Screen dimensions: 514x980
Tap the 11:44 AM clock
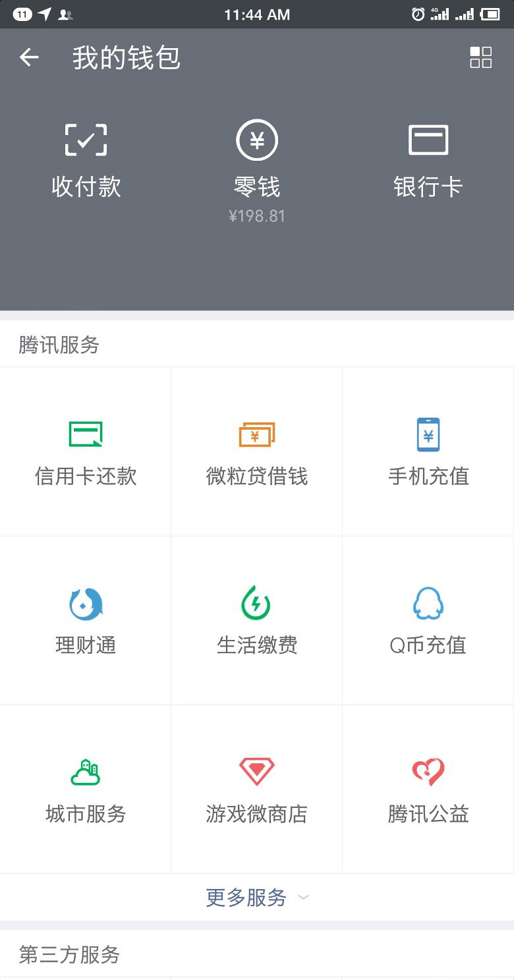coord(257,14)
